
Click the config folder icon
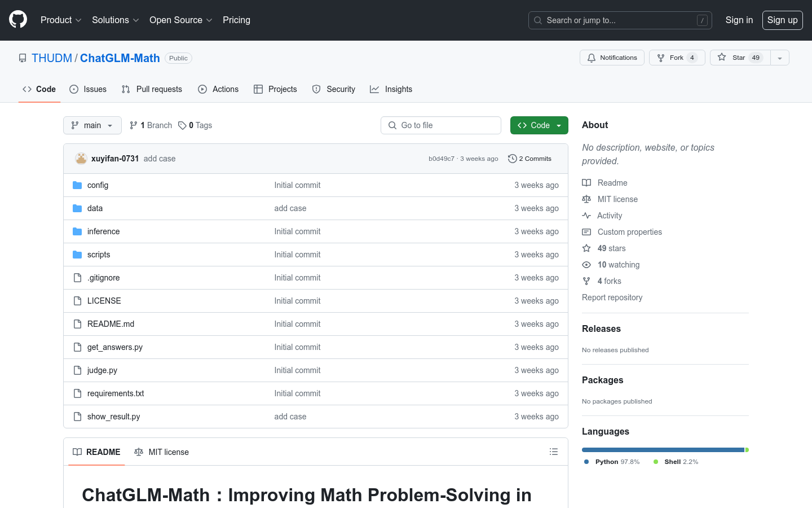coord(77,185)
